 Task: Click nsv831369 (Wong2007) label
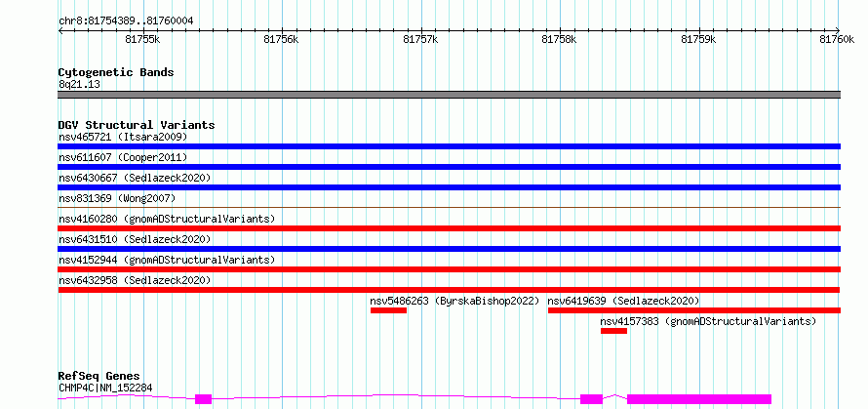117,198
